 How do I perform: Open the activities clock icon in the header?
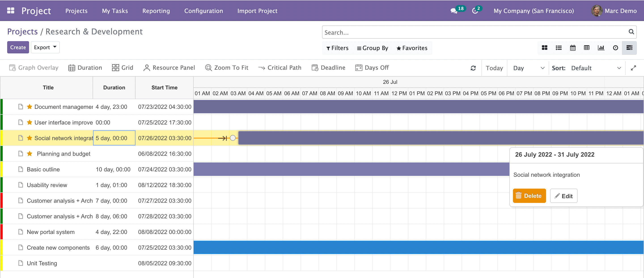[475, 11]
